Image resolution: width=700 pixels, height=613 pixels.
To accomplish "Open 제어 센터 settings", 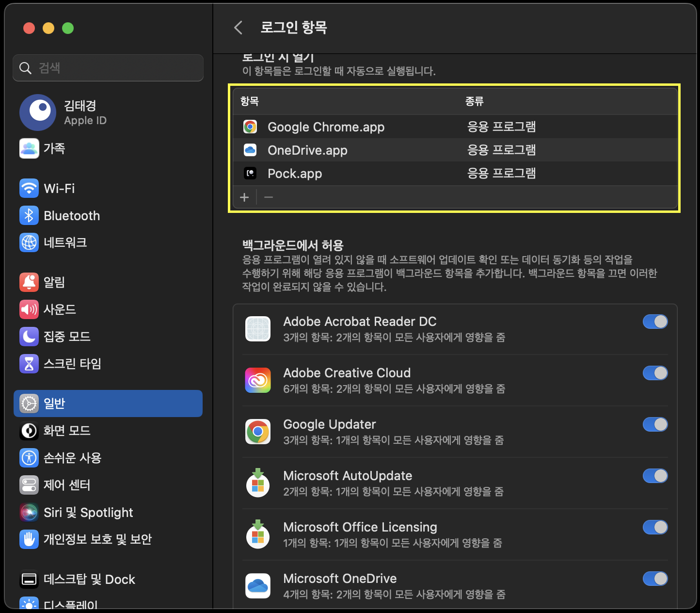I will click(108, 485).
